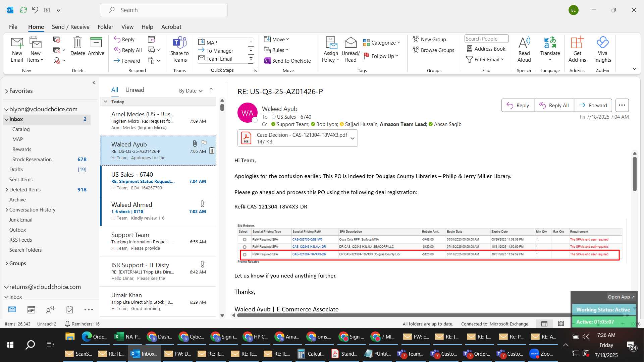Open the Acrobat tab
The image size is (644, 362).
171,27
